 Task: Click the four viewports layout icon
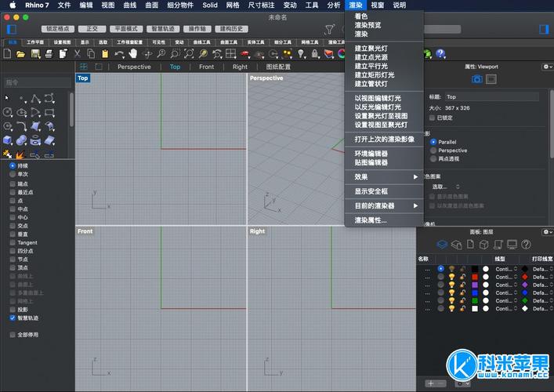coord(230,54)
